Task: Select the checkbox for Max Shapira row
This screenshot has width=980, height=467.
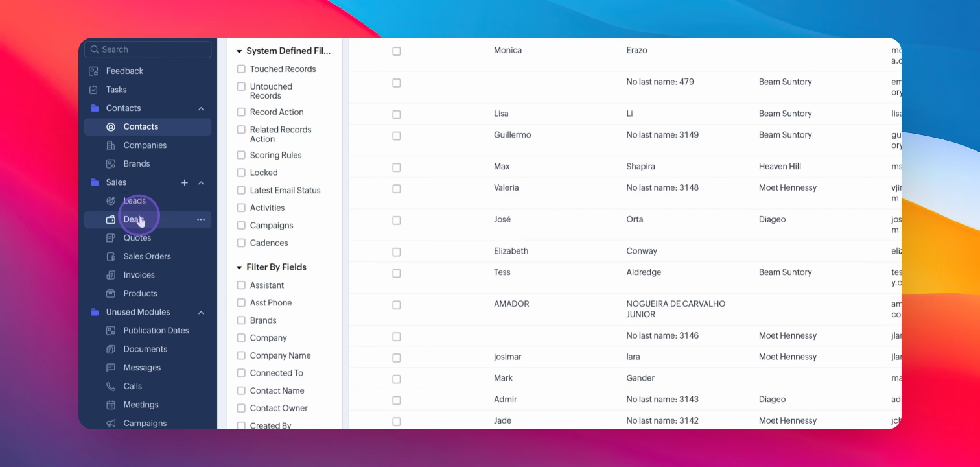Action: coord(397,167)
